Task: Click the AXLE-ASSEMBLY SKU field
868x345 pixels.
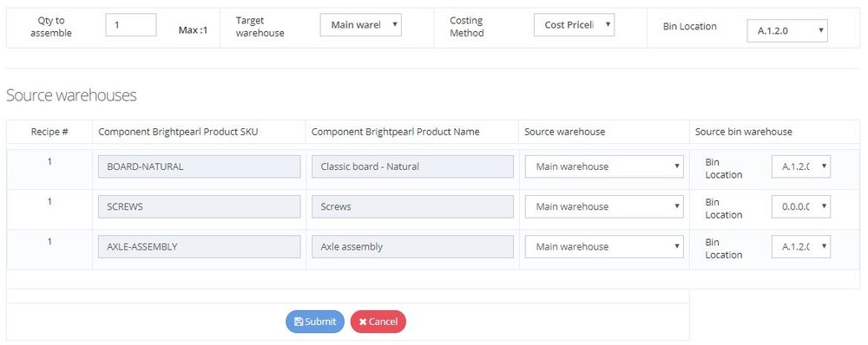Action: (x=200, y=246)
